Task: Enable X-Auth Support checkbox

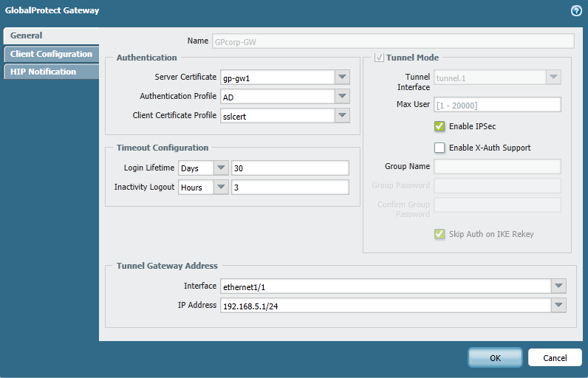Action: (440, 148)
